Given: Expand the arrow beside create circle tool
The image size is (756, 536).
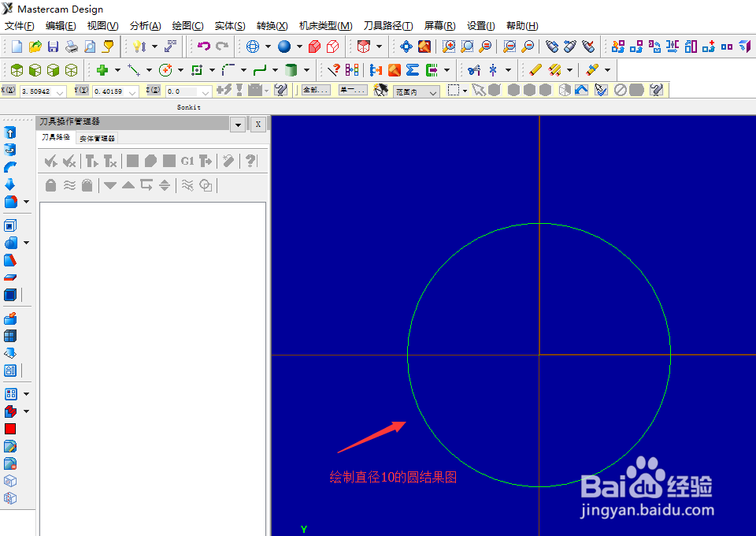Looking at the screenshot, I should pos(180,70).
